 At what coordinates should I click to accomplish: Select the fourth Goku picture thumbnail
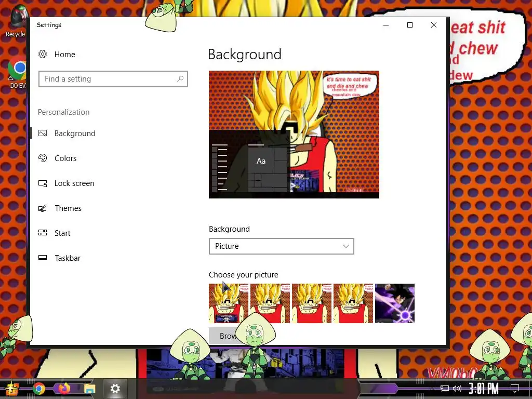tap(353, 303)
